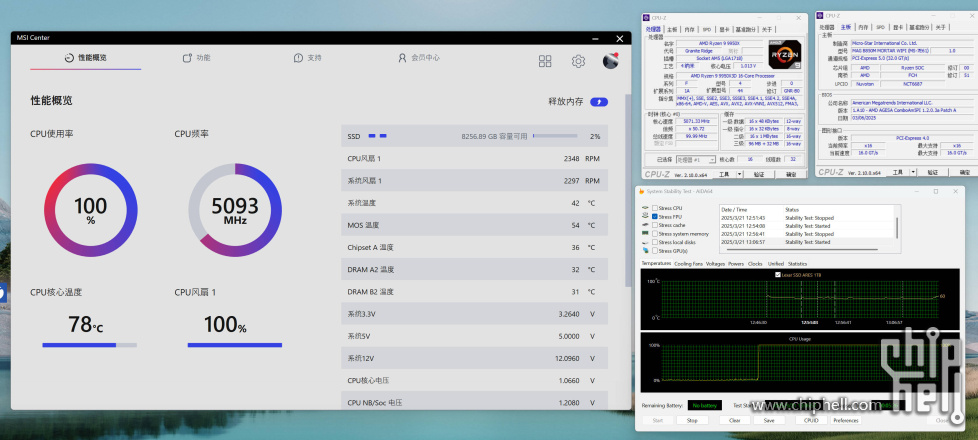This screenshot has height=440, width=978.
Task: Select 主板 tab in left CPU-Z window
Action: click(x=672, y=29)
